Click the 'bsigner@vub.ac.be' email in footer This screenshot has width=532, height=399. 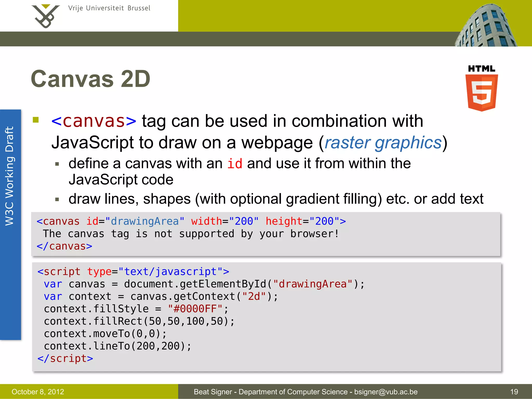point(386,392)
